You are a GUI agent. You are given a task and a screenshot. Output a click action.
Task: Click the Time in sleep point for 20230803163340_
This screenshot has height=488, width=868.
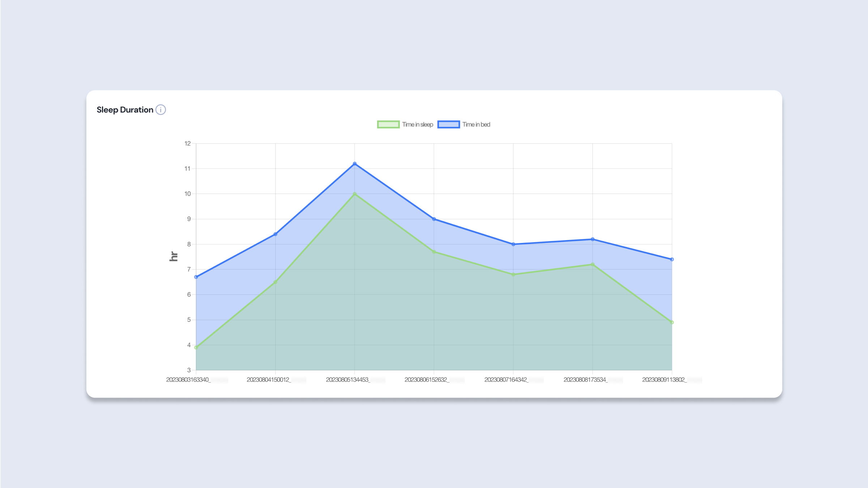coord(196,347)
